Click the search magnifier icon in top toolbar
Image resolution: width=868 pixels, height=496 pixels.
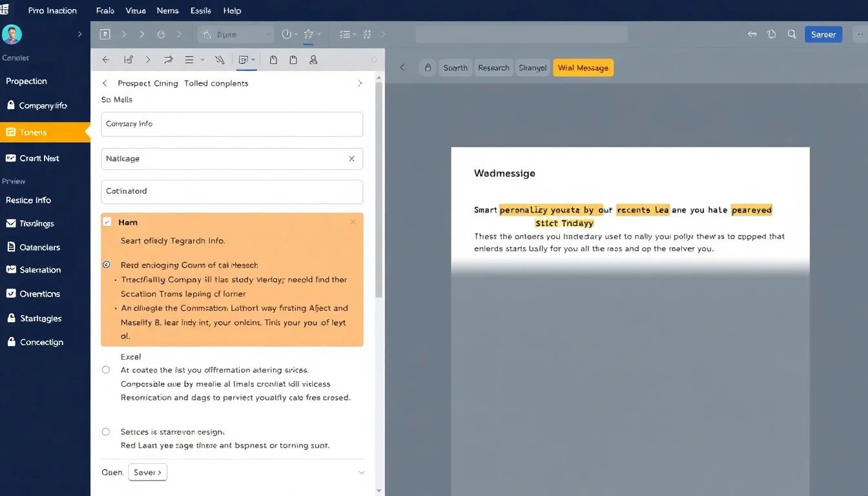point(792,35)
